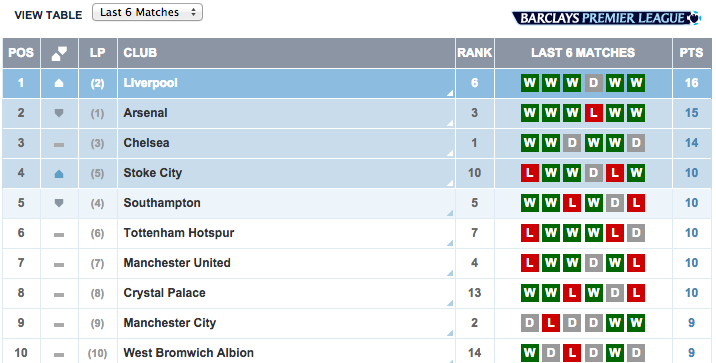The width and height of the screenshot is (716, 363).
Task: Click Liverpool's white up-arrow movement icon
Action: click(59, 83)
